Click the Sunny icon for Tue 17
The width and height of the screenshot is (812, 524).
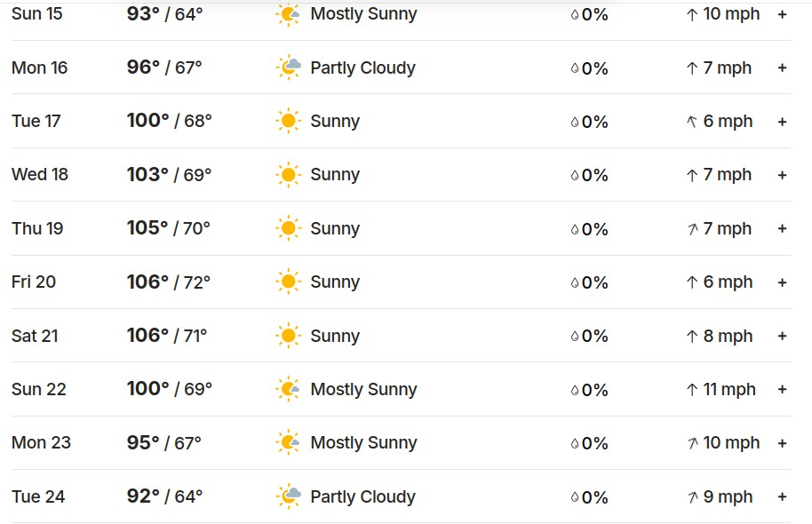pos(288,122)
